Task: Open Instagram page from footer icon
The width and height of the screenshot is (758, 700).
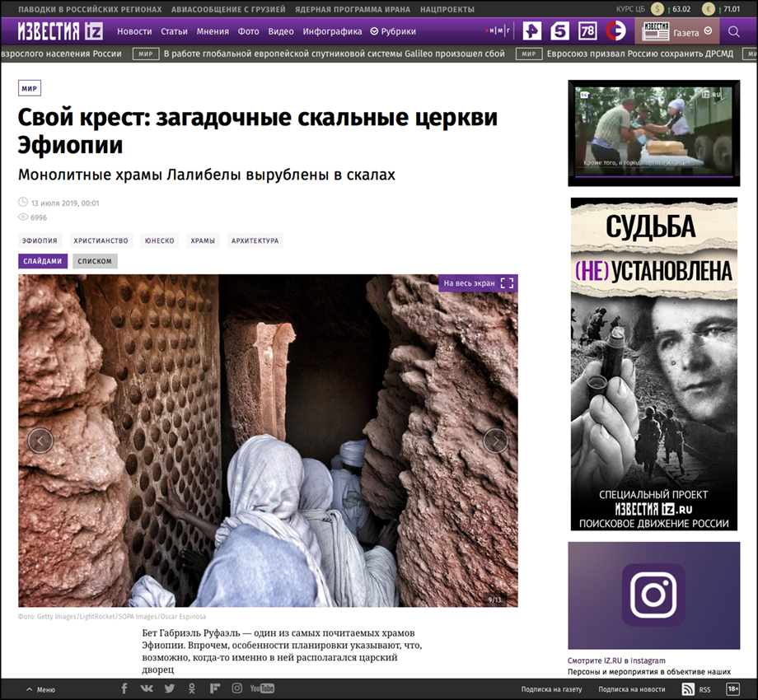Action: 237,688
